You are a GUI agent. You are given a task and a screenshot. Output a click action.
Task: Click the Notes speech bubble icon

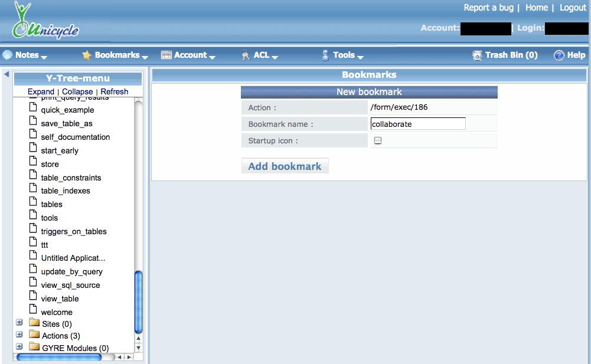(7, 55)
